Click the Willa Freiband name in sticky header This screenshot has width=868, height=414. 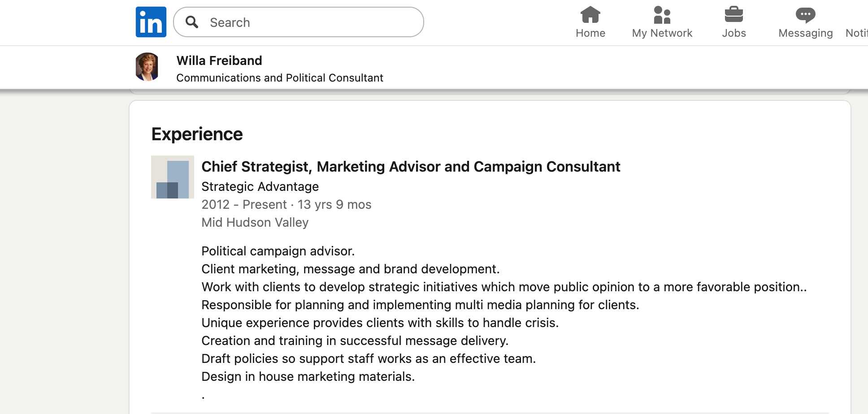click(219, 60)
